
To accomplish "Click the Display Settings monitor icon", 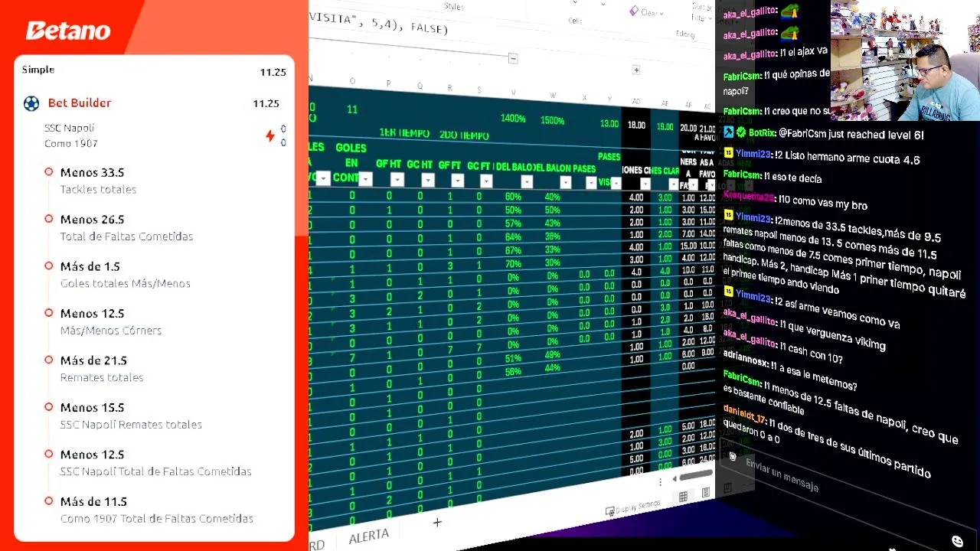I will (609, 510).
